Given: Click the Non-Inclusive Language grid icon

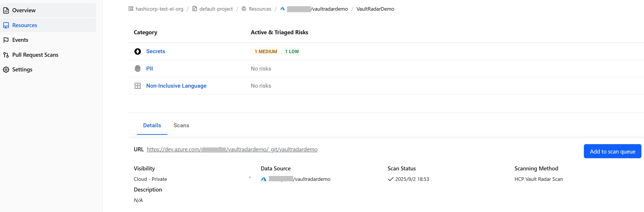Looking at the screenshot, I should coord(138,86).
